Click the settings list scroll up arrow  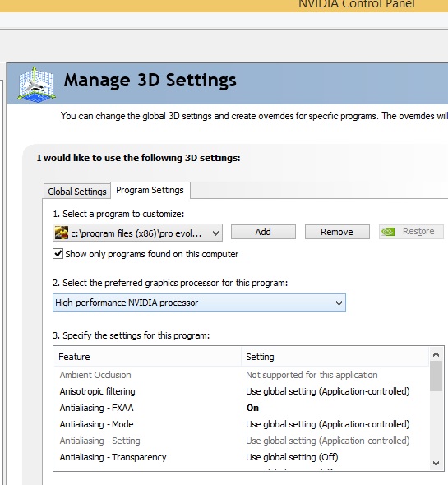(x=436, y=354)
